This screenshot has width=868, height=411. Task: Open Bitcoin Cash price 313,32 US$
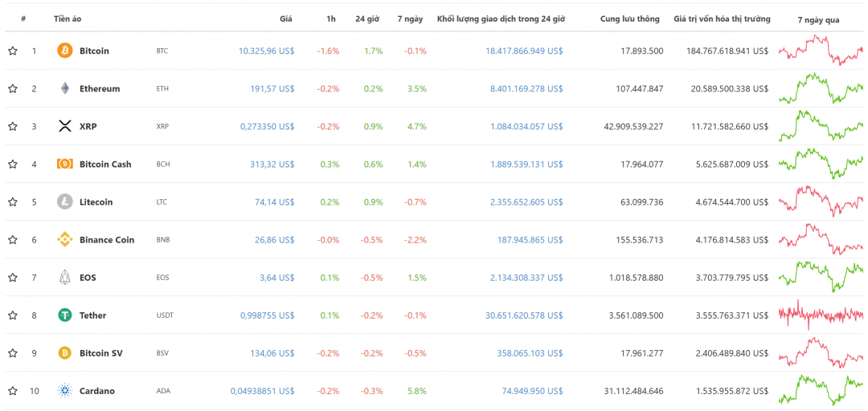pos(272,165)
